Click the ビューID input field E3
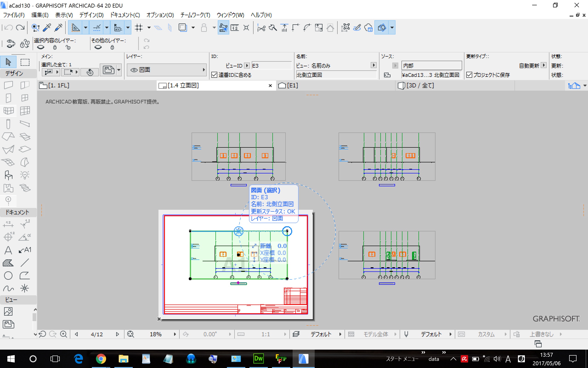The height and width of the screenshot is (368, 588). pyautogui.click(x=271, y=66)
